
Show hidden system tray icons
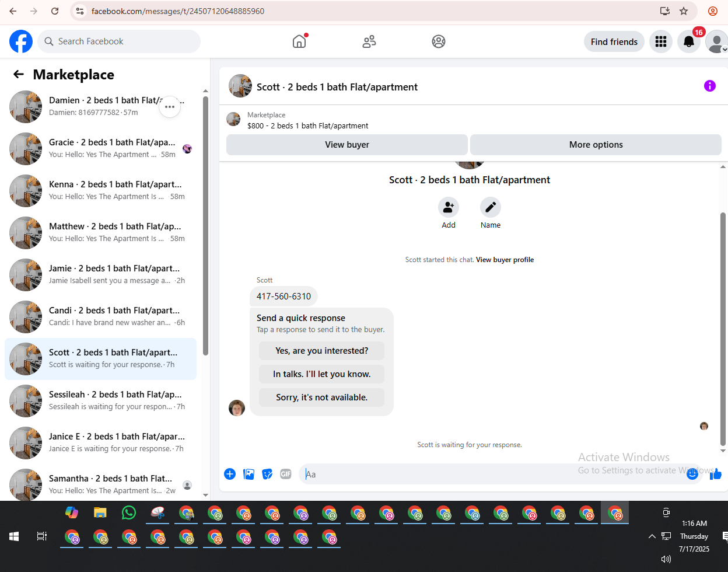pos(652,536)
